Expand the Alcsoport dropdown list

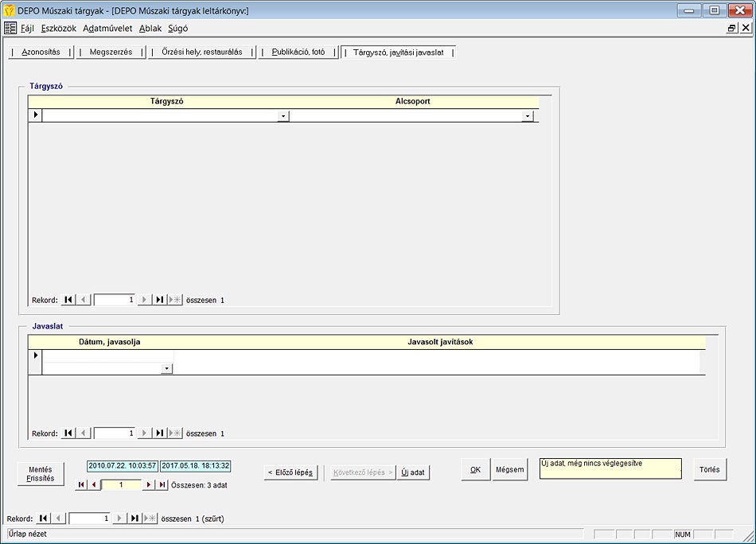[x=527, y=116]
